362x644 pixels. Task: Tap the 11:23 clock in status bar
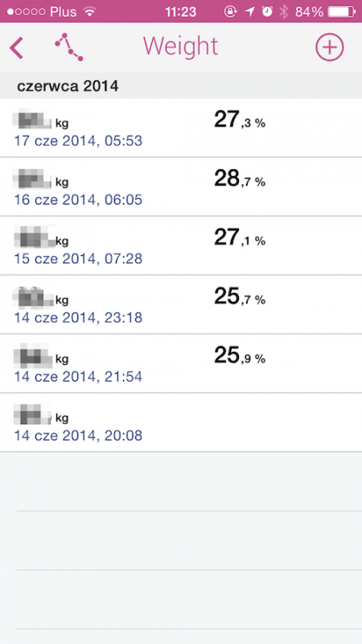click(180, 11)
